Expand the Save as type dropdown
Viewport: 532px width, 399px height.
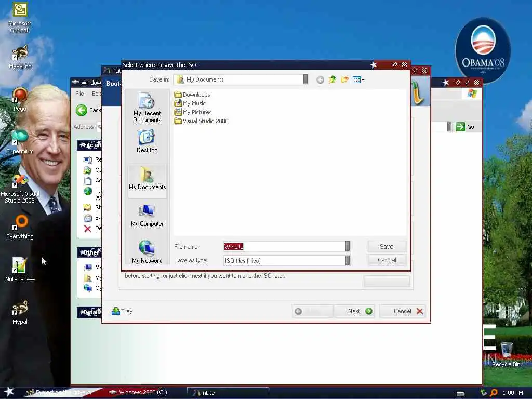point(348,260)
